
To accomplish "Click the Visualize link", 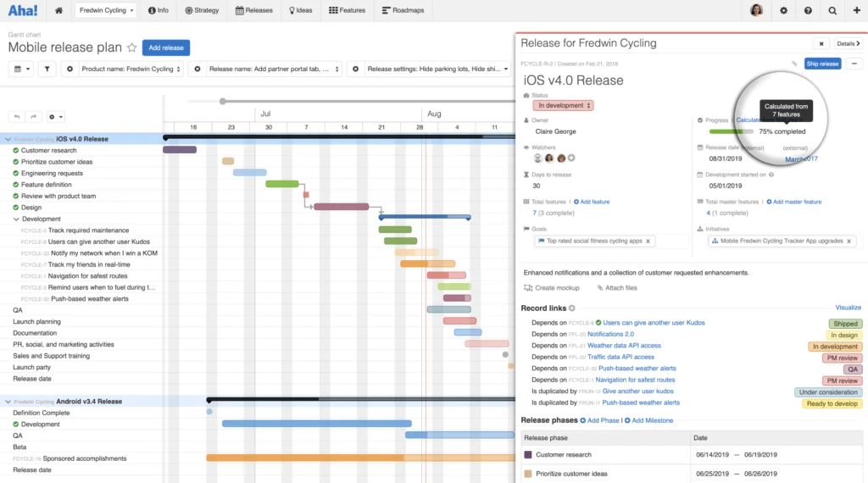I will tap(848, 308).
